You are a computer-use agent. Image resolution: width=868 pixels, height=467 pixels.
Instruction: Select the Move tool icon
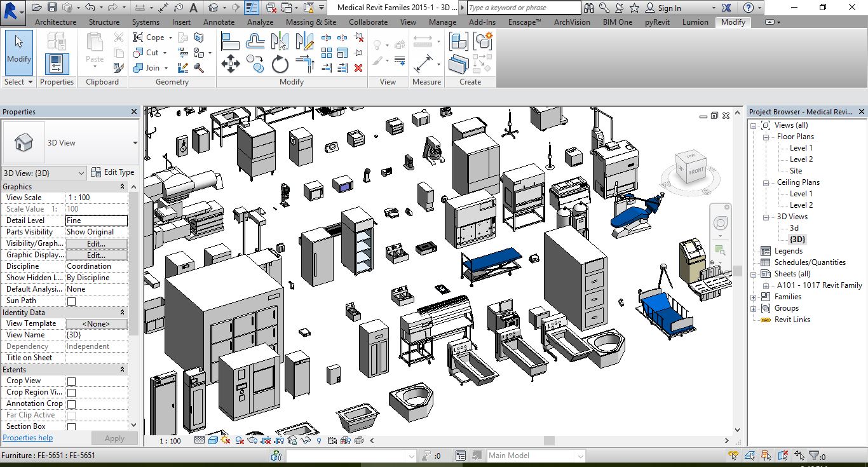coord(230,64)
